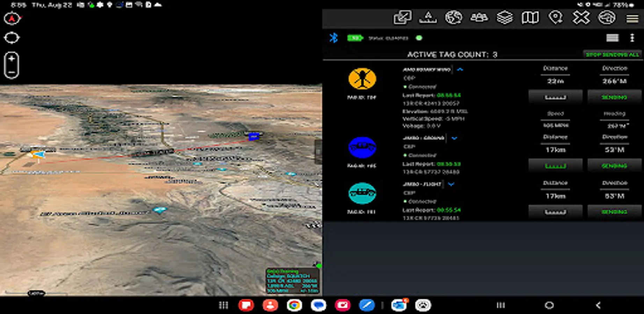
Task: Tap the green battery indicator
Action: tap(355, 38)
